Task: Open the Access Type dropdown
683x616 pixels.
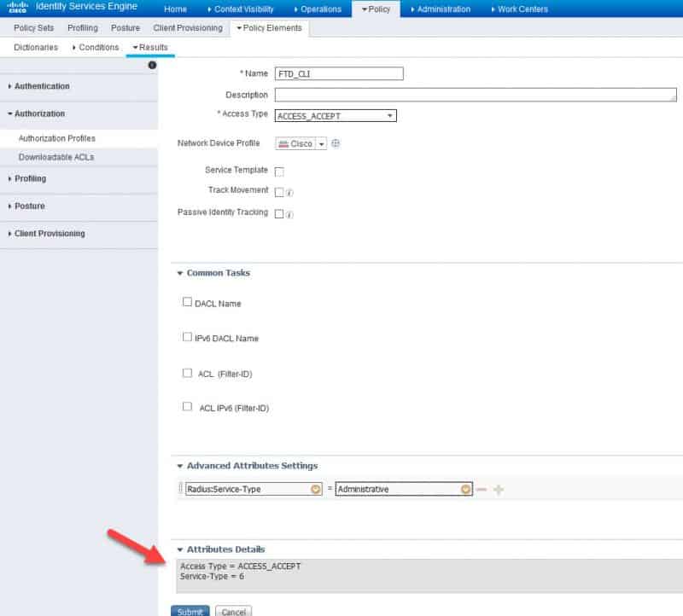Action: click(x=388, y=115)
